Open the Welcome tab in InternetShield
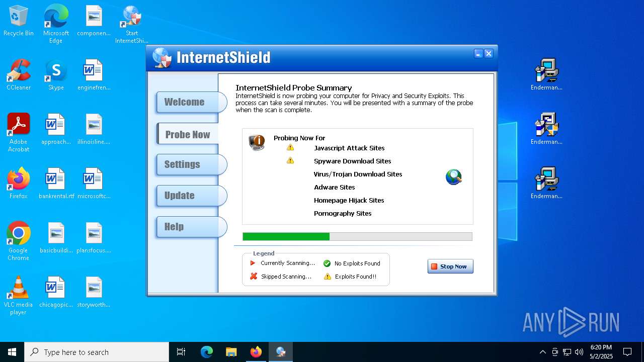 (x=191, y=102)
